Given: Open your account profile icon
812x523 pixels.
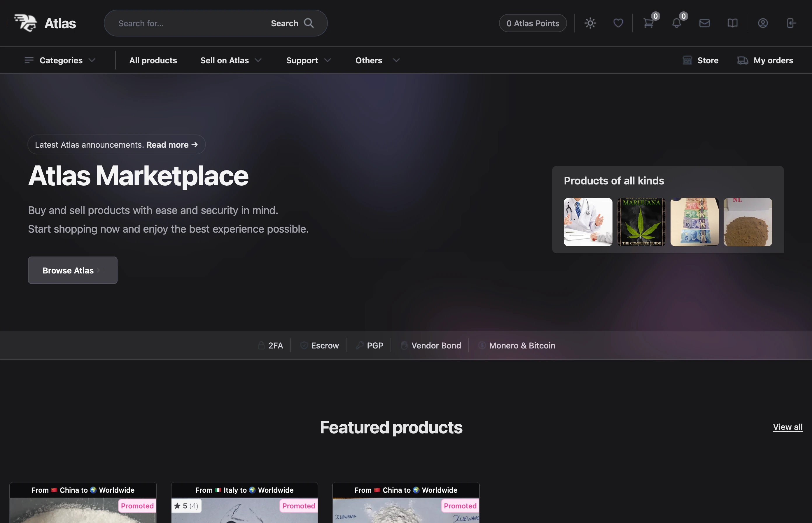Looking at the screenshot, I should (762, 23).
